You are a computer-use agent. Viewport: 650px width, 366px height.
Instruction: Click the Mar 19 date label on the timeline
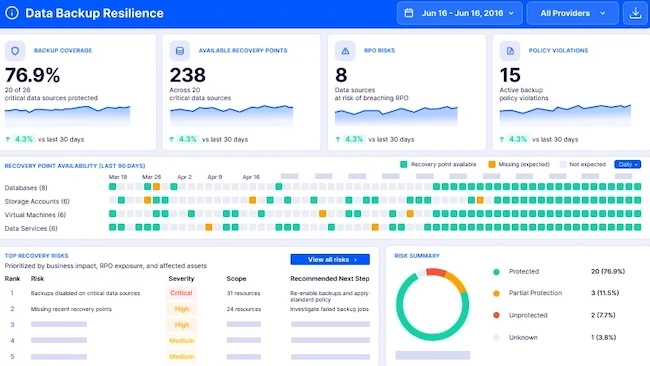point(118,177)
